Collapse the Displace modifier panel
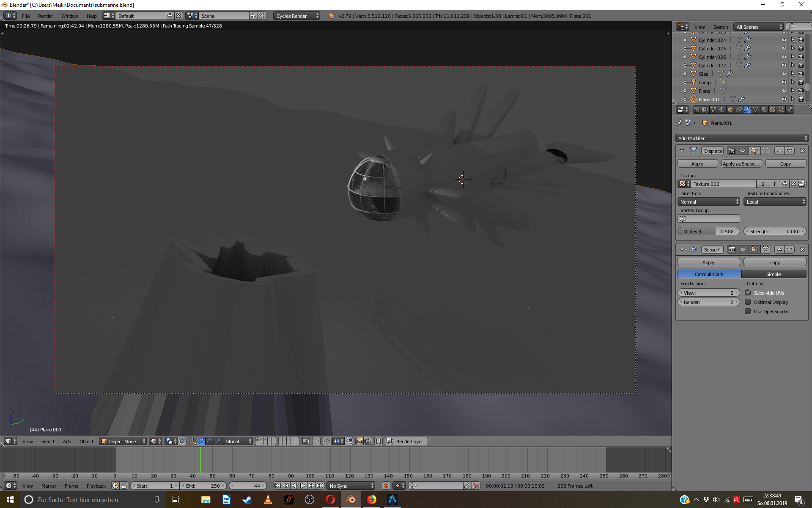This screenshot has width=812, height=508. 682,151
